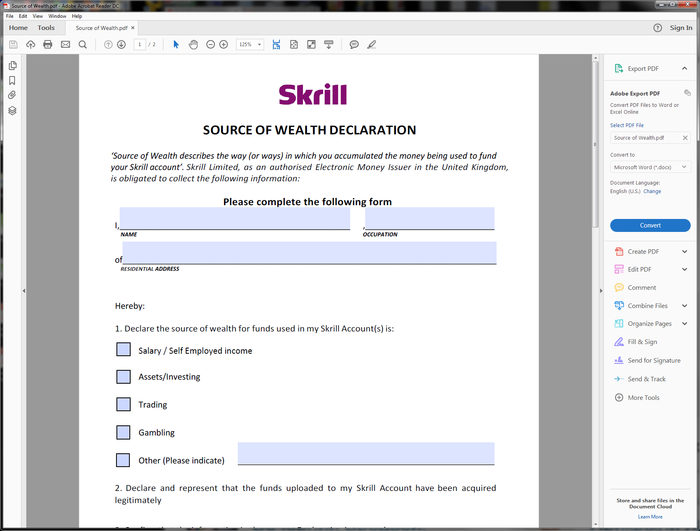Zoom in with plus icon
Viewport: 700px width, 531px height.
point(224,45)
